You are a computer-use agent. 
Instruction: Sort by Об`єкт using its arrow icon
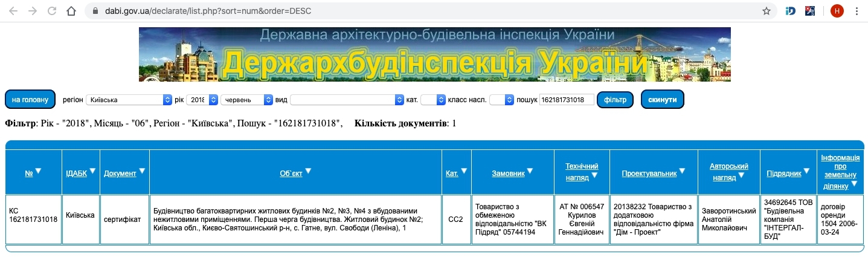(308, 171)
